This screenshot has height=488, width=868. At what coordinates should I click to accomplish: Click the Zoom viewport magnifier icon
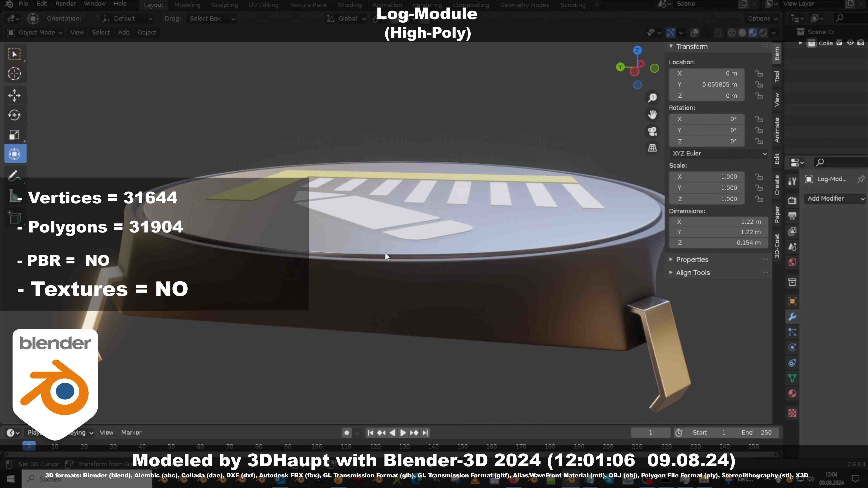tap(652, 98)
